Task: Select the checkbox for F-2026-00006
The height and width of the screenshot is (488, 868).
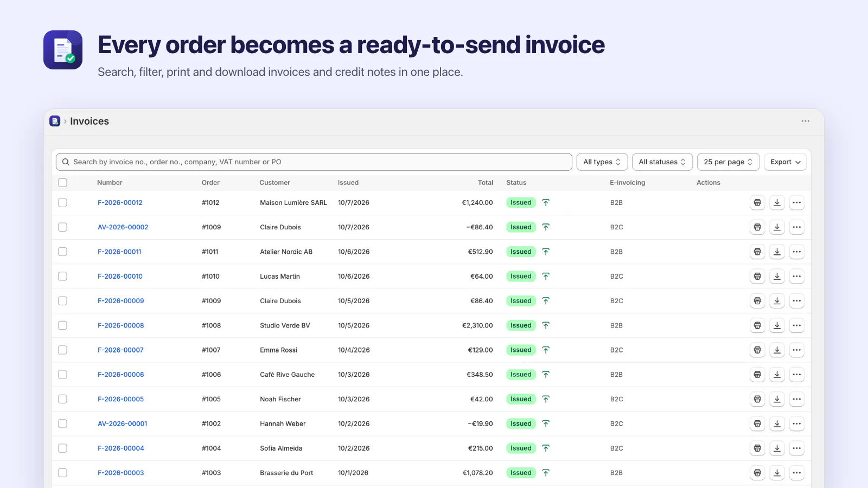Action: tap(62, 375)
